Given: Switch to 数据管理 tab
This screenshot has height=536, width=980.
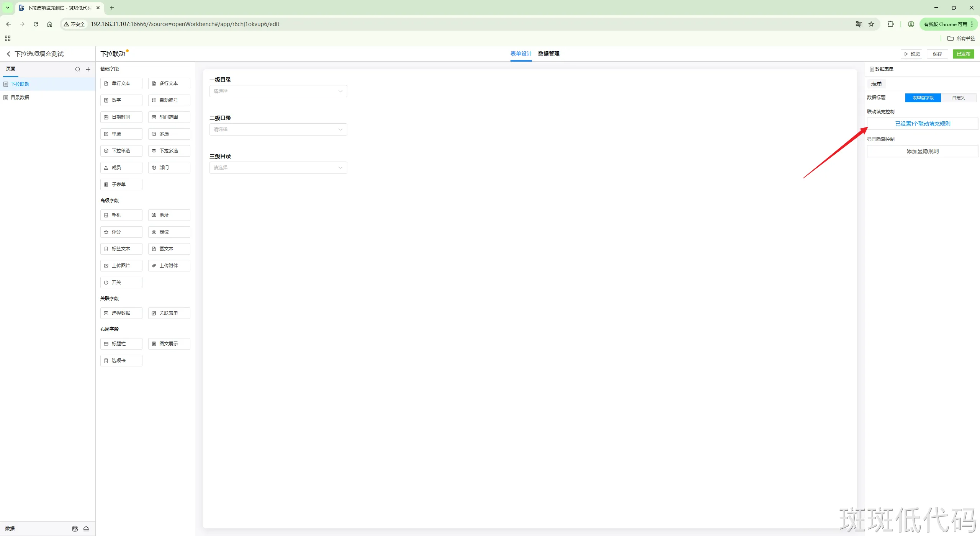Looking at the screenshot, I should tap(548, 54).
